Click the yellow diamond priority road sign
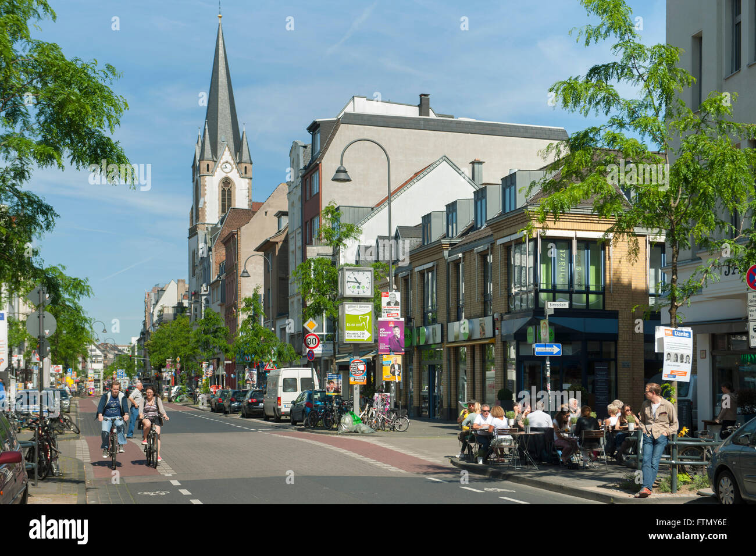This screenshot has width=756, height=556. tap(311, 325)
